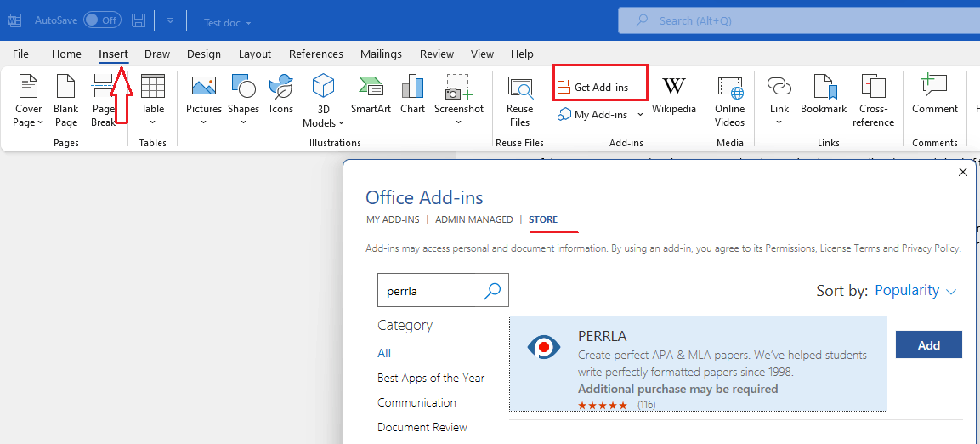Insert a Page Break
The image size is (980, 444).
pyautogui.click(x=103, y=100)
